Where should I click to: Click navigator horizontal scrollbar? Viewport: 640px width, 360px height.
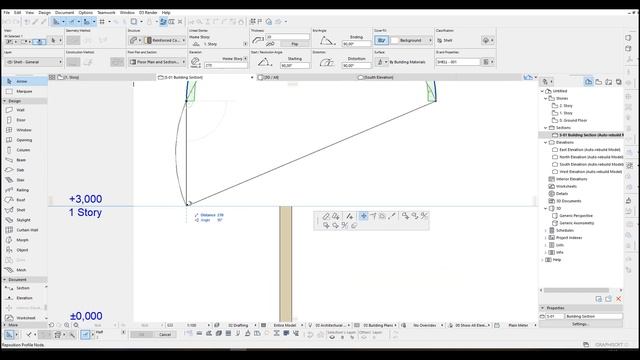(576, 290)
